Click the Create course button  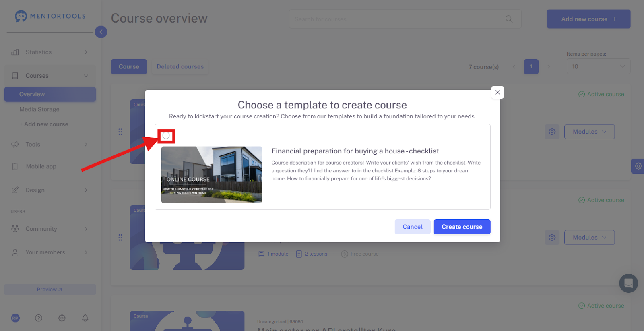point(462,227)
